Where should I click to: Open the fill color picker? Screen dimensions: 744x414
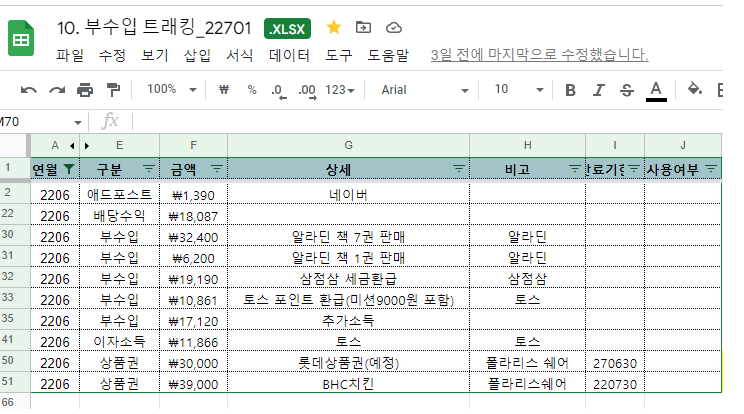(x=695, y=89)
